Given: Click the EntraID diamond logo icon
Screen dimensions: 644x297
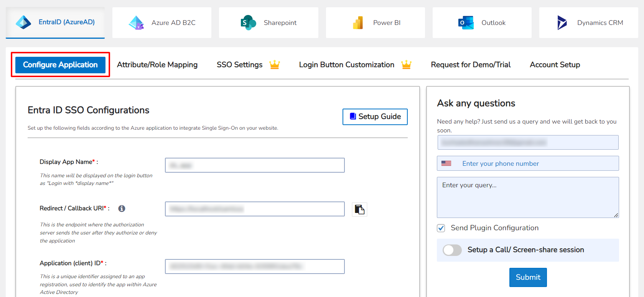Looking at the screenshot, I should 23,22.
